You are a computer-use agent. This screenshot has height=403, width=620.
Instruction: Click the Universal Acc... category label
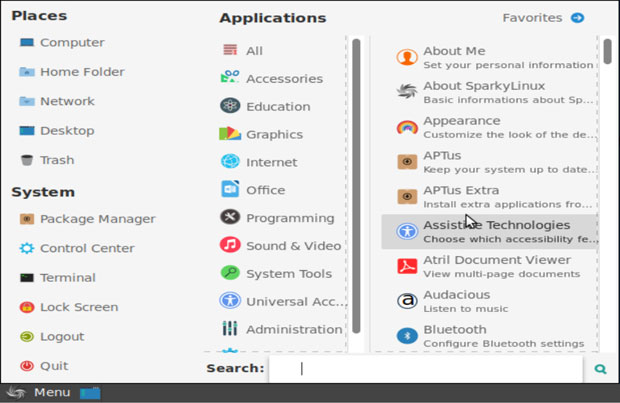tap(297, 301)
